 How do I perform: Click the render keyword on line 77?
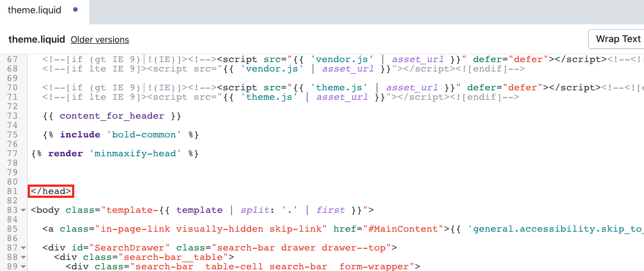pyautogui.click(x=66, y=154)
